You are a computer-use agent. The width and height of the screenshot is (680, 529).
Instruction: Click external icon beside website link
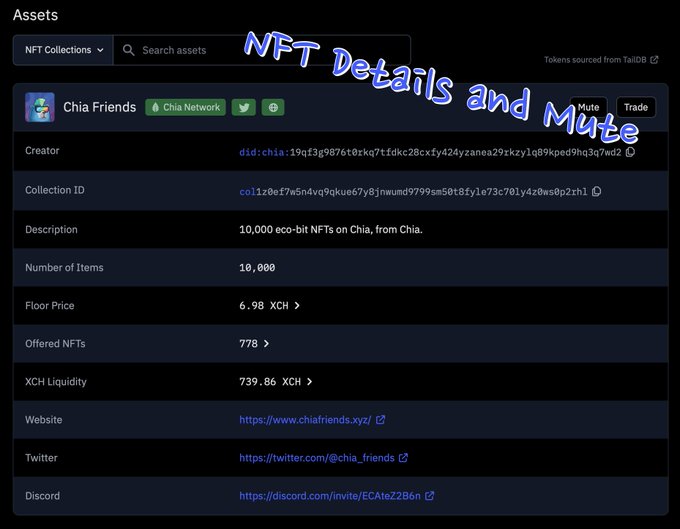click(x=380, y=420)
